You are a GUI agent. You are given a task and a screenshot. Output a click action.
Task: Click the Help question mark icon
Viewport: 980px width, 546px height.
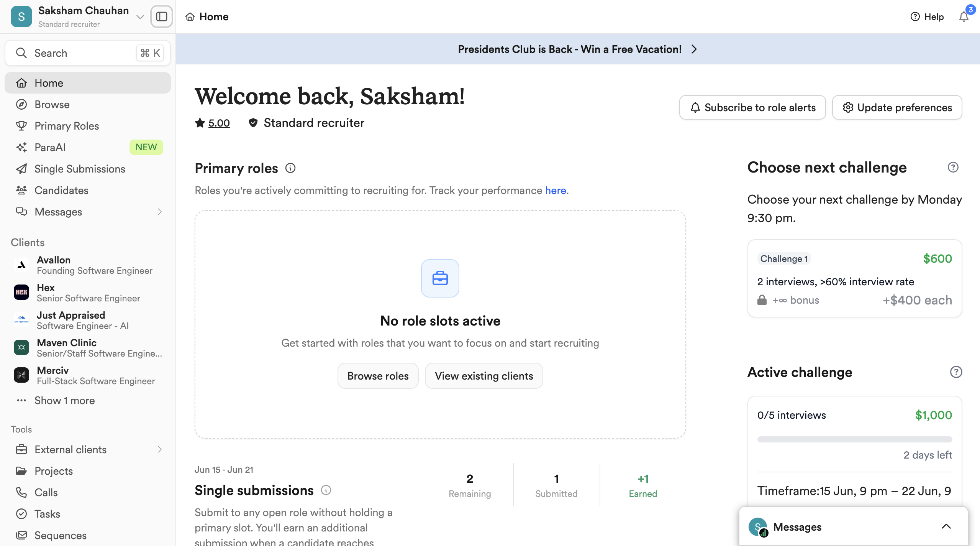tap(915, 16)
